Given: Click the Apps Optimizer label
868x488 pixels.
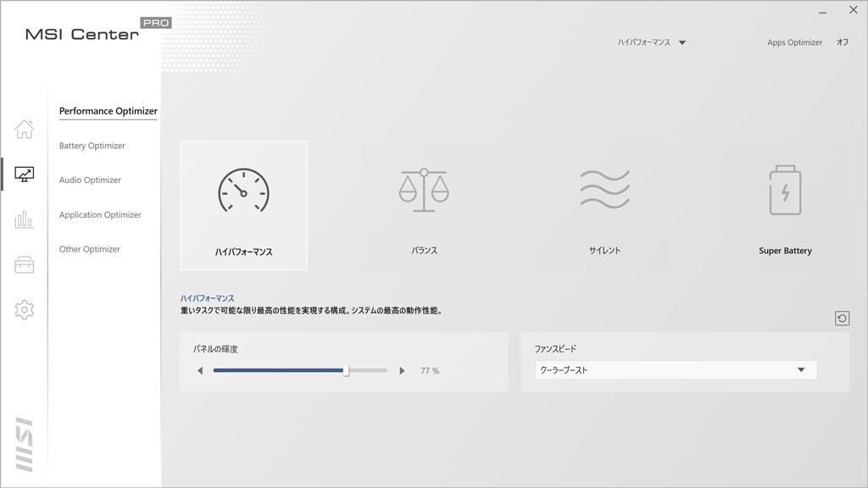Looking at the screenshot, I should [x=794, y=42].
